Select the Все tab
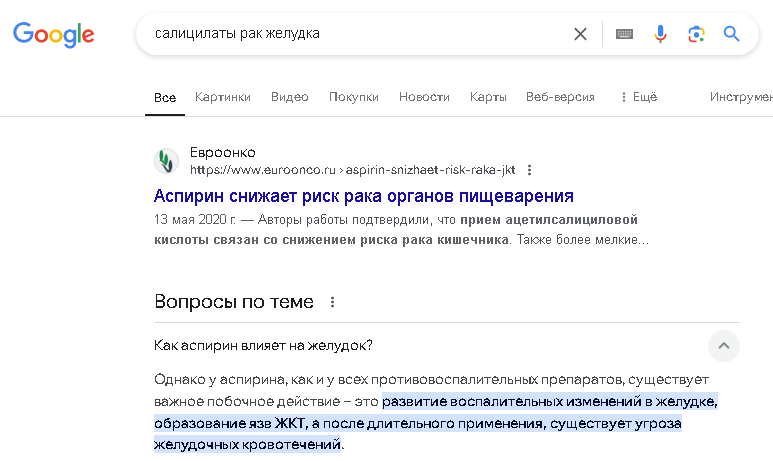This screenshot has height=461, width=773. click(x=165, y=98)
